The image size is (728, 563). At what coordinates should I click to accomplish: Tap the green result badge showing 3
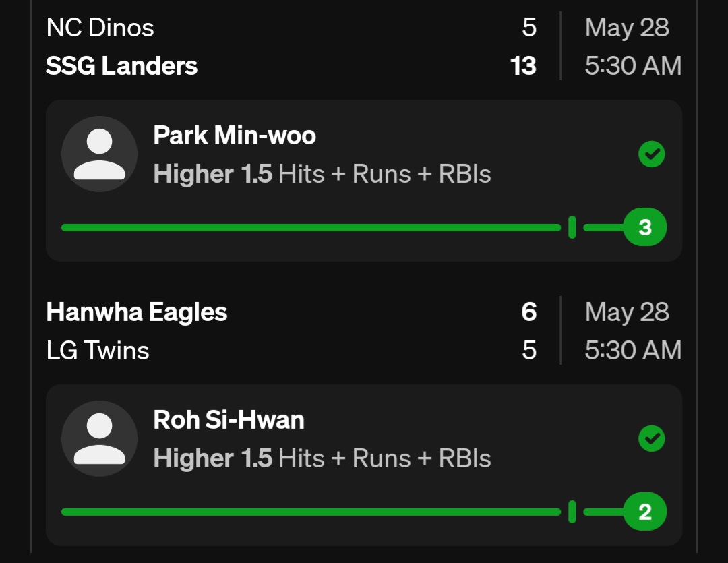click(645, 228)
